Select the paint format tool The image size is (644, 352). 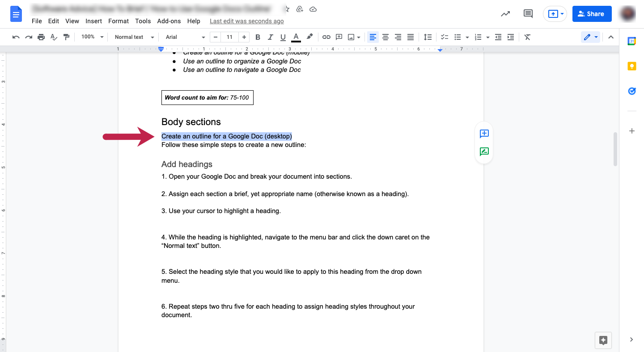tap(66, 37)
